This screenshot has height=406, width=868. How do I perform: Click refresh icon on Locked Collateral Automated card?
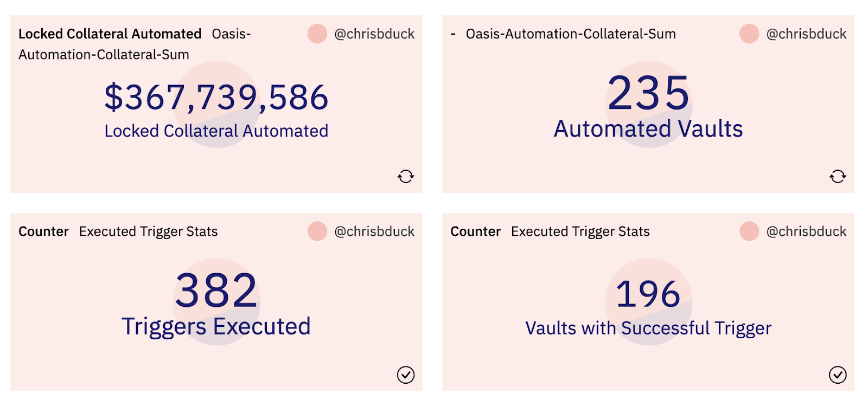(405, 176)
